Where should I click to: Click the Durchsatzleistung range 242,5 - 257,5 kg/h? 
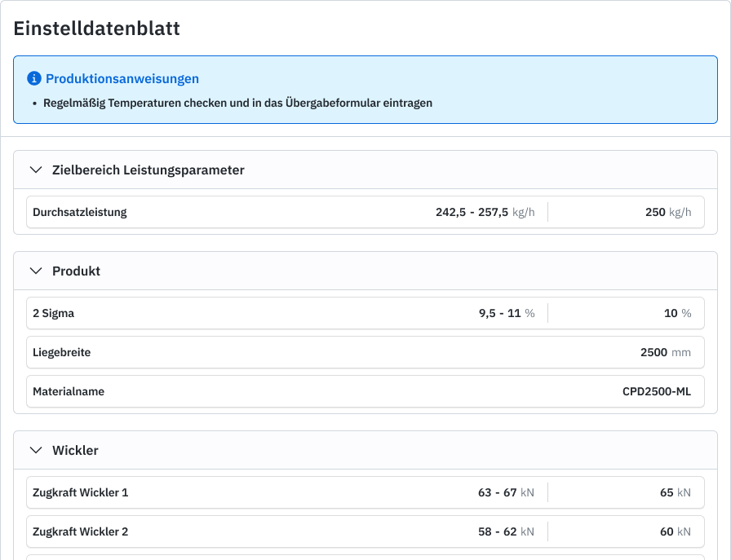pos(485,213)
